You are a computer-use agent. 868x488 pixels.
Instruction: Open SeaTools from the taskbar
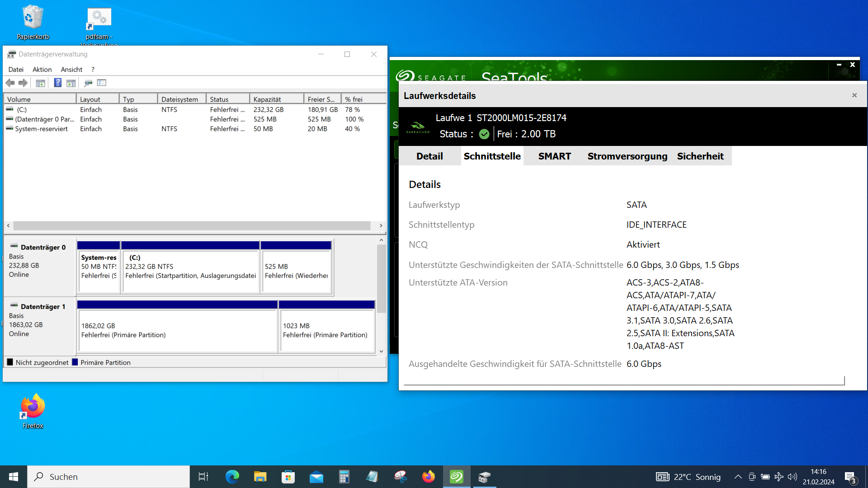[x=456, y=477]
